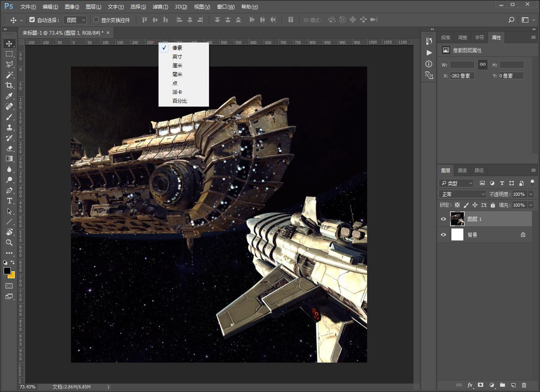This screenshot has width=540, height=392.
Task: Open the 滤镜 menu
Action: (160, 7)
